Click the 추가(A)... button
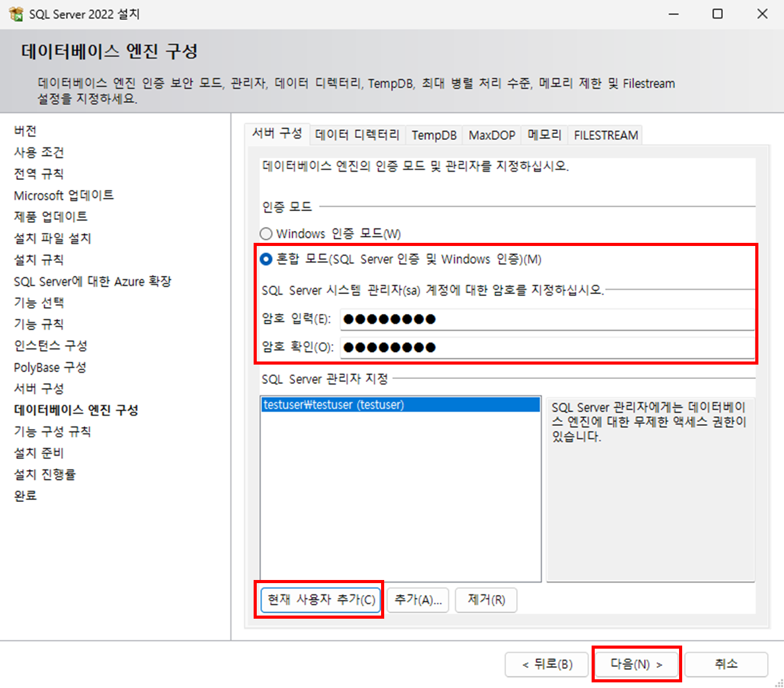This screenshot has height=688, width=784. pos(418,600)
